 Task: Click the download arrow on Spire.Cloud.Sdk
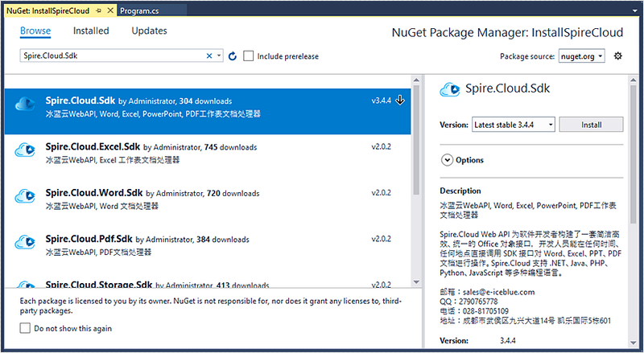[x=399, y=101]
